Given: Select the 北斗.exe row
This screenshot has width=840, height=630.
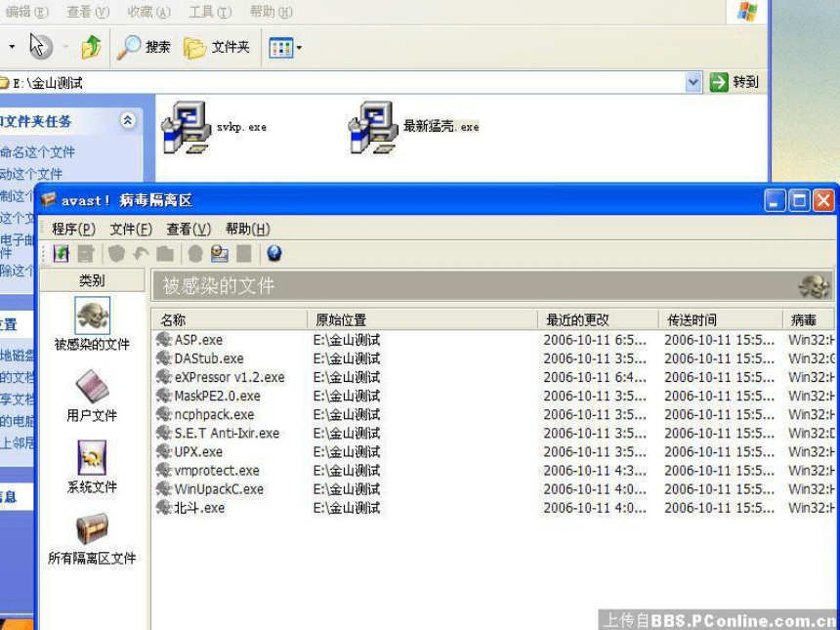Looking at the screenshot, I should (x=495, y=508).
